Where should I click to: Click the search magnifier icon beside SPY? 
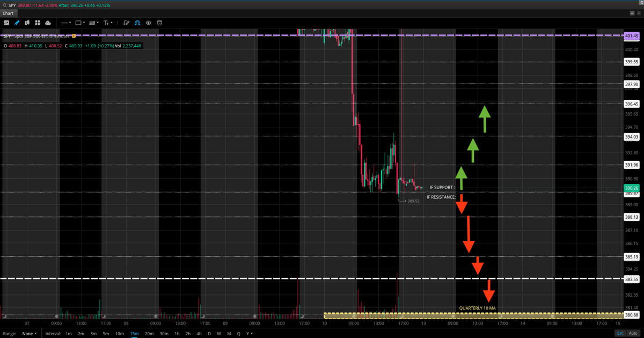(x=4, y=4)
